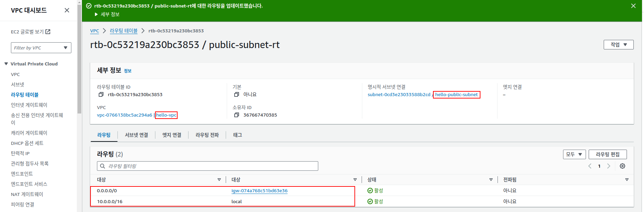Open DHCP 옵션 세트 in the sidebar
Image resolution: width=644 pixels, height=212 pixels.
pyautogui.click(x=27, y=143)
